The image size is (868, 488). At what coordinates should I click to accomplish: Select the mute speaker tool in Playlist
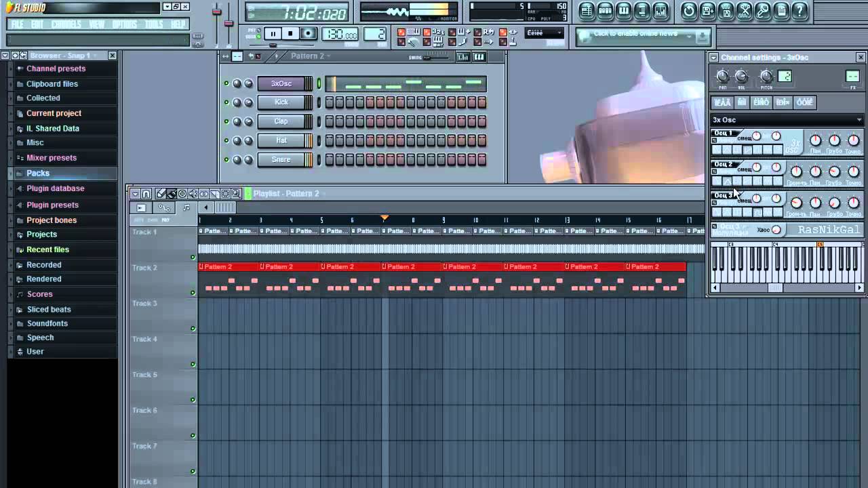(x=193, y=194)
